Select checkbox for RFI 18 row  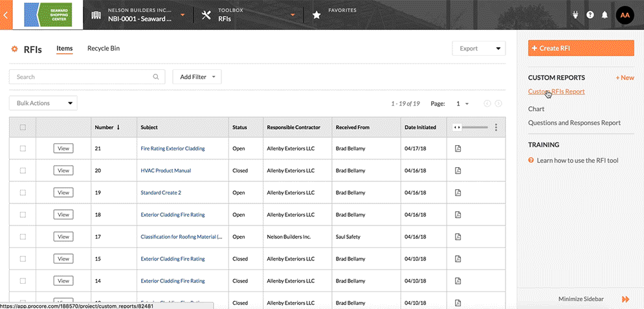(x=23, y=214)
